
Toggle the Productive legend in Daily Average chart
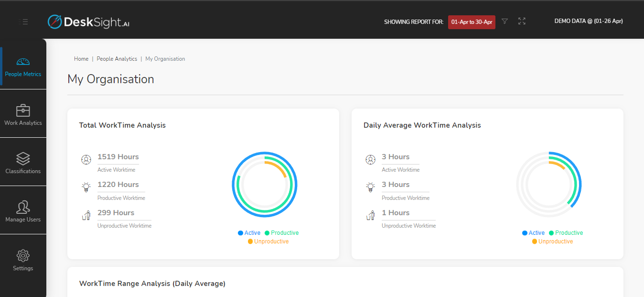[566, 232]
